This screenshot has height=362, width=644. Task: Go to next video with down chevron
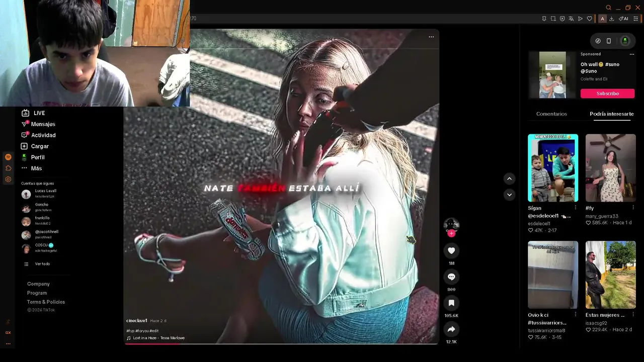click(x=509, y=195)
